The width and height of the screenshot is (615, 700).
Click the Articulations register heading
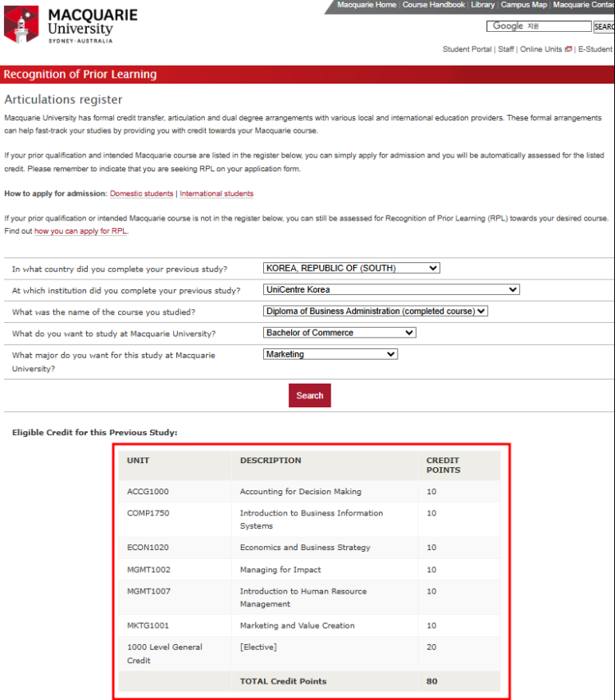click(x=63, y=99)
